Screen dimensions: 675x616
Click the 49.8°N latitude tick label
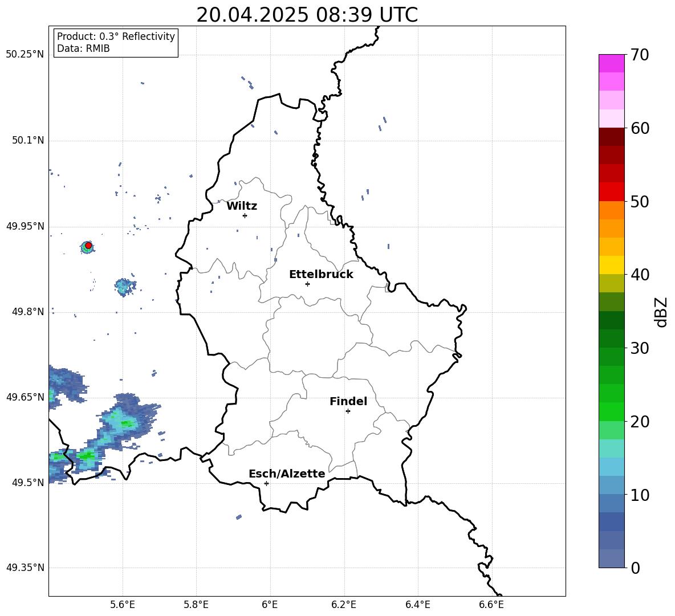point(27,312)
